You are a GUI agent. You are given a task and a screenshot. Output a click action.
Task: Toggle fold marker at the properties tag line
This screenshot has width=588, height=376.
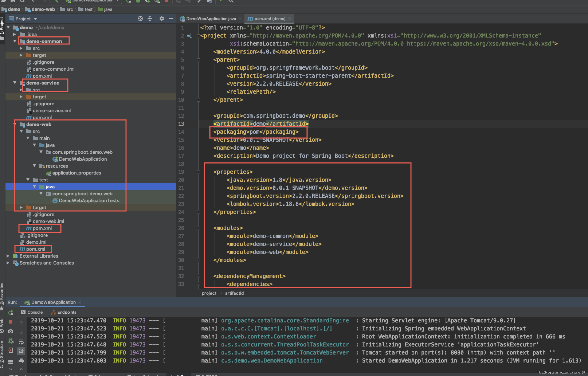198,172
